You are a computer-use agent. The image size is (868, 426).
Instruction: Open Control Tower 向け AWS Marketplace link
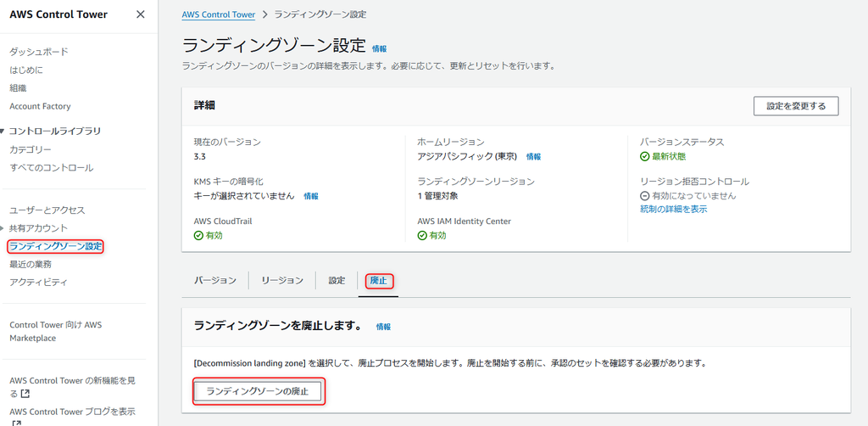[x=55, y=331]
